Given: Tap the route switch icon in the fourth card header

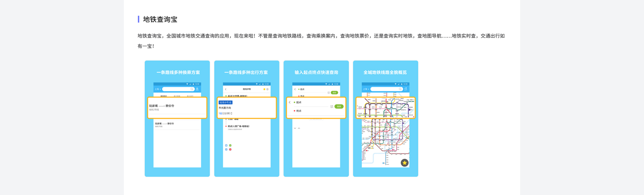Looking at the screenshot, I should 406,89.
